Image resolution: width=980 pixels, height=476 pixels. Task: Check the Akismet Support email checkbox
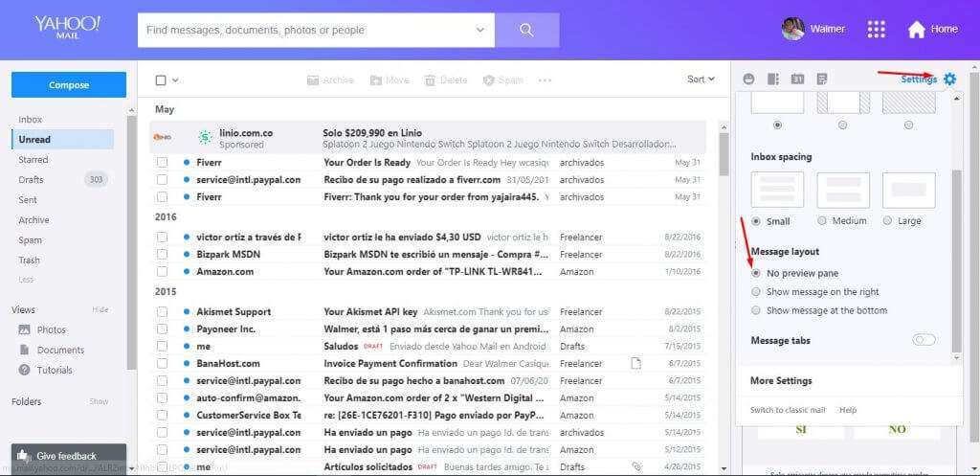pyautogui.click(x=163, y=311)
